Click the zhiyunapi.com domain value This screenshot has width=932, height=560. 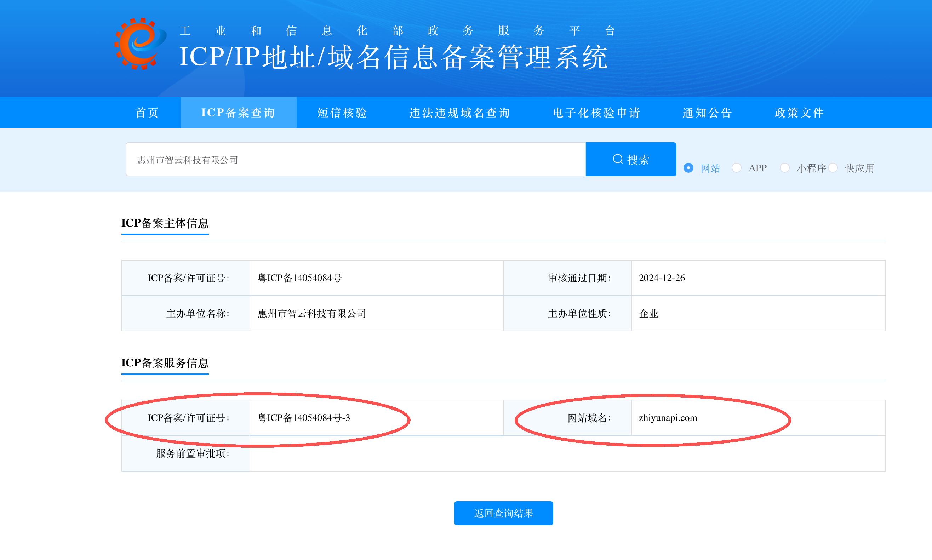pos(668,418)
